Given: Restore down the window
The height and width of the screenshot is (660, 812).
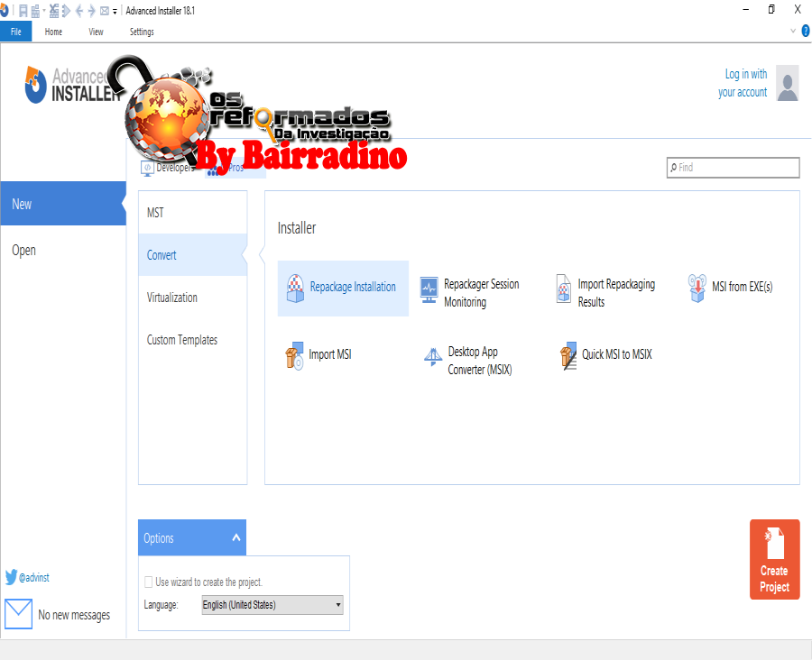Looking at the screenshot, I should tap(771, 9).
